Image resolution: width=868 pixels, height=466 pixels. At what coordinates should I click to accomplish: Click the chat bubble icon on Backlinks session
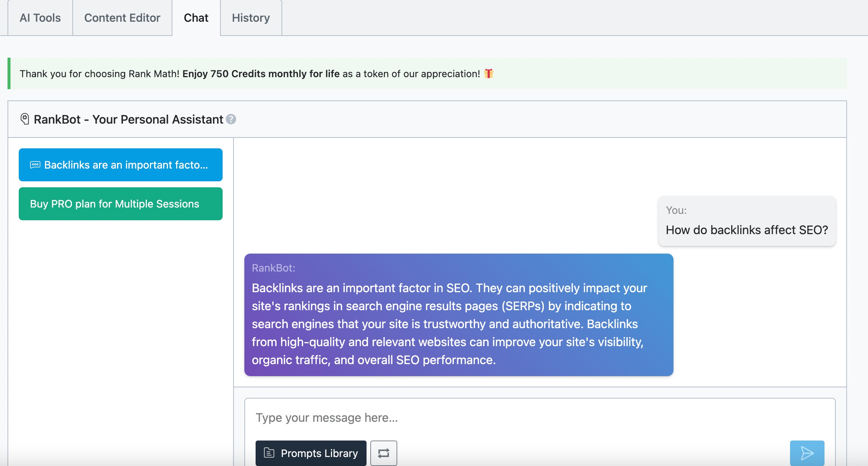[x=35, y=165]
